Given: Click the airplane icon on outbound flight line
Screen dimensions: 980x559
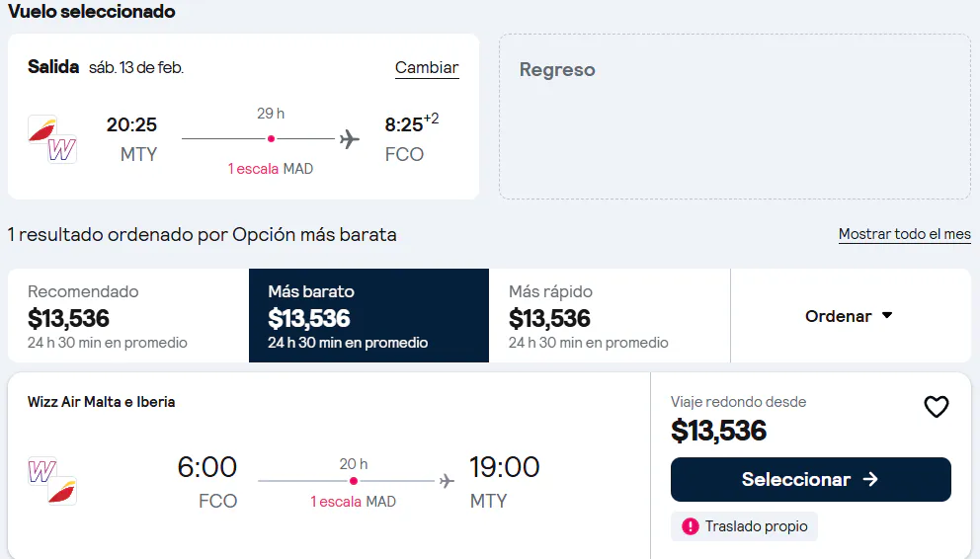Looking at the screenshot, I should coord(350,138).
